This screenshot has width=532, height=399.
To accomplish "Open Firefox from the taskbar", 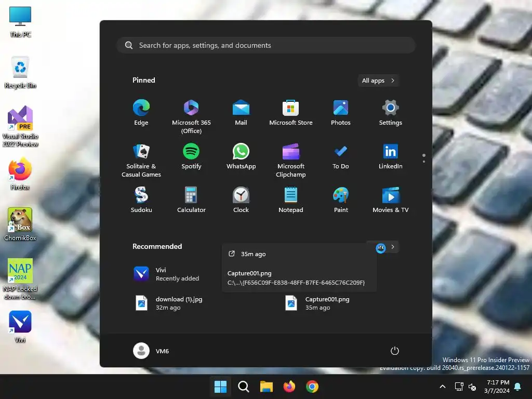I will pyautogui.click(x=289, y=387).
